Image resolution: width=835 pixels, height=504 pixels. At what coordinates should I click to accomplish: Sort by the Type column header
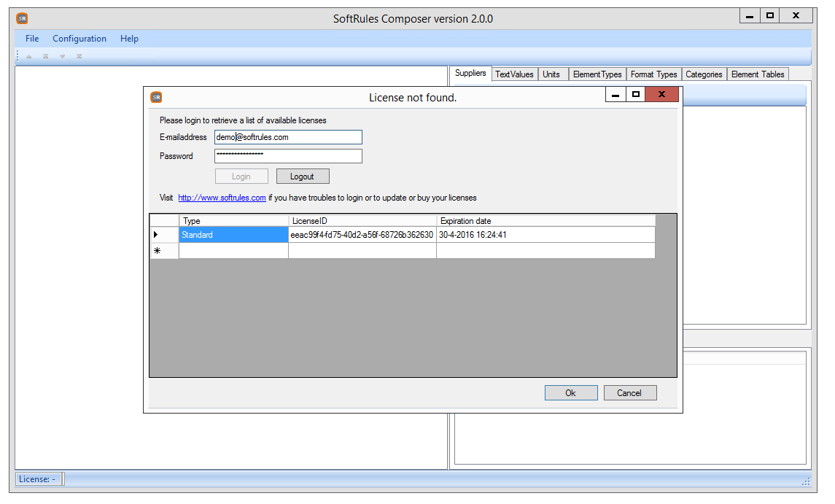[x=234, y=221]
